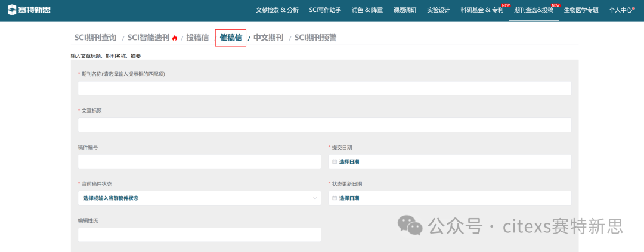Click the calendar icon in 提交日期 field
The image size is (644, 252).
(x=335, y=161)
